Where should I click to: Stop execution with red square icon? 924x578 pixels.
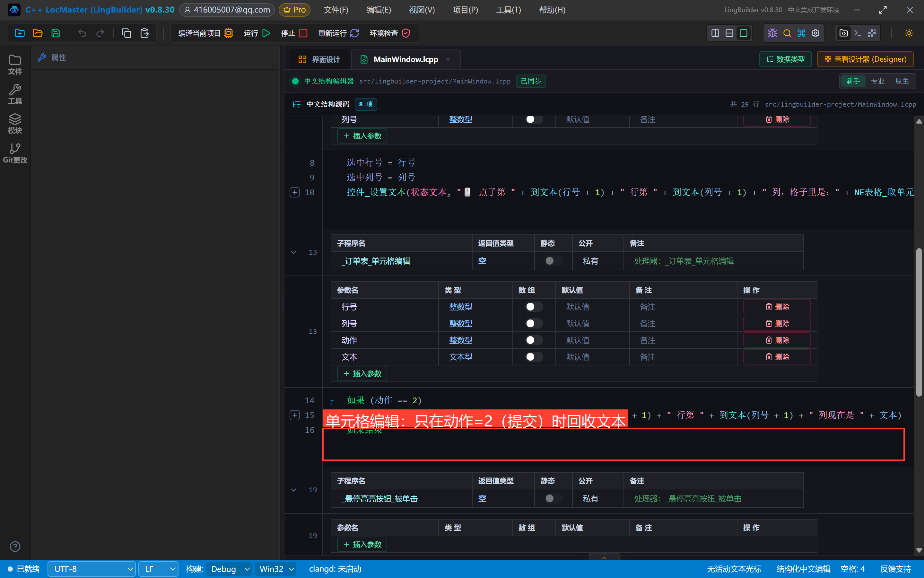[x=294, y=33]
